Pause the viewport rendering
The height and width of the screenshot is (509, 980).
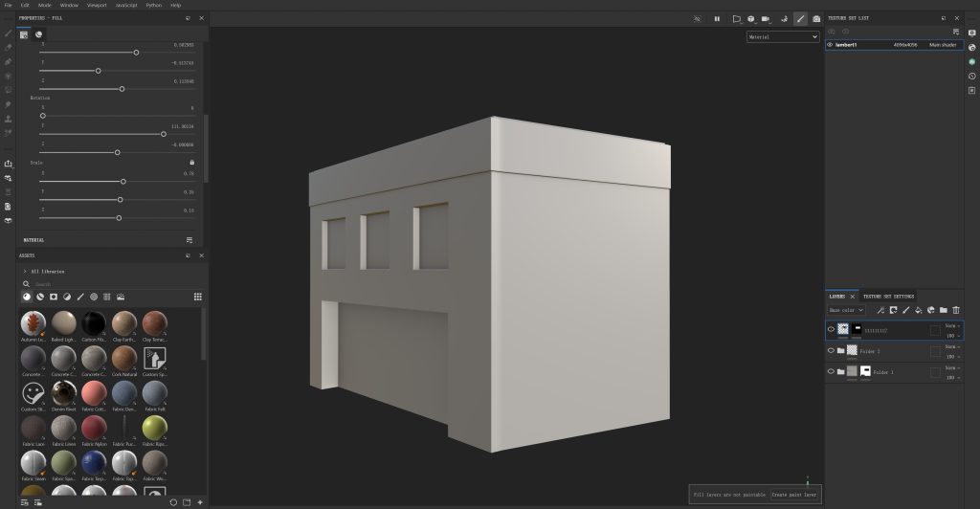coord(717,19)
